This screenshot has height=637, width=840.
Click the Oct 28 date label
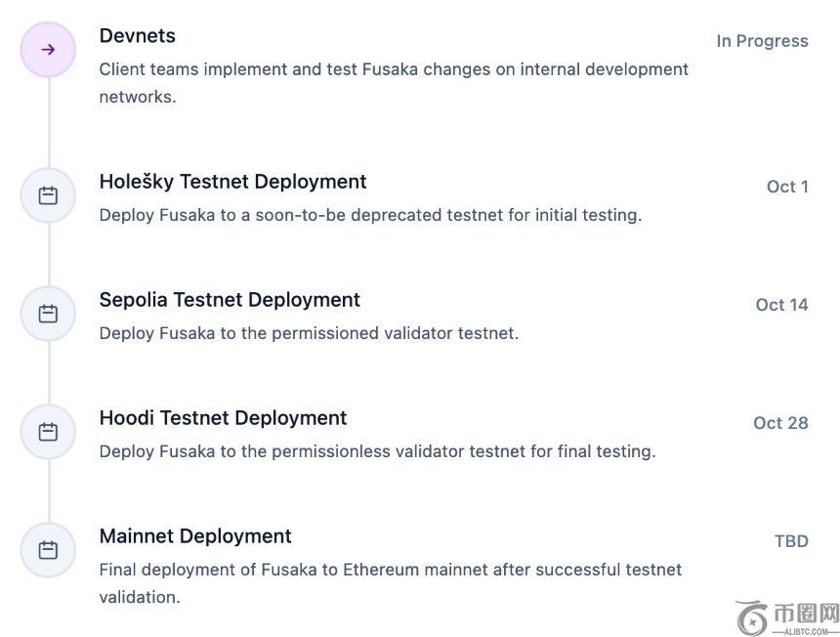[x=780, y=423]
